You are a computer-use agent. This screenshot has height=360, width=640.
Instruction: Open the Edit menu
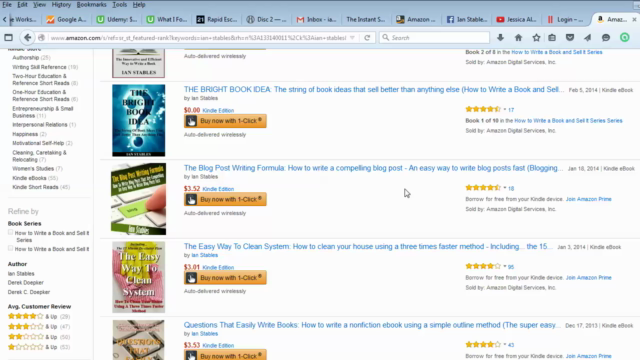click(x=22, y=4)
